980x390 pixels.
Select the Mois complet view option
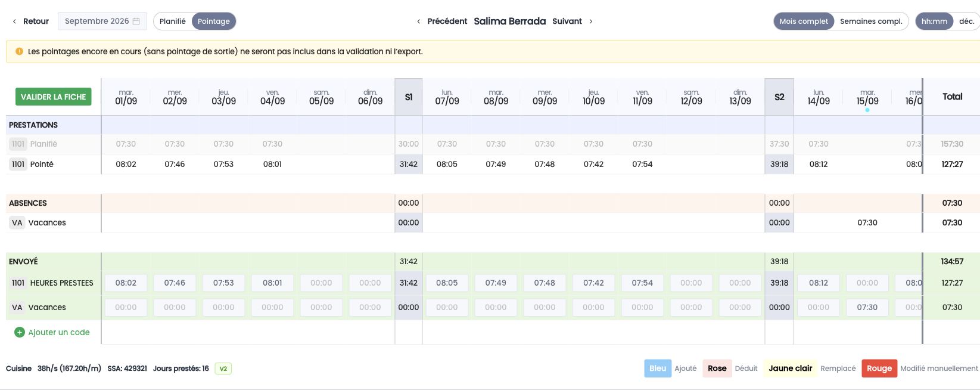click(x=804, y=21)
